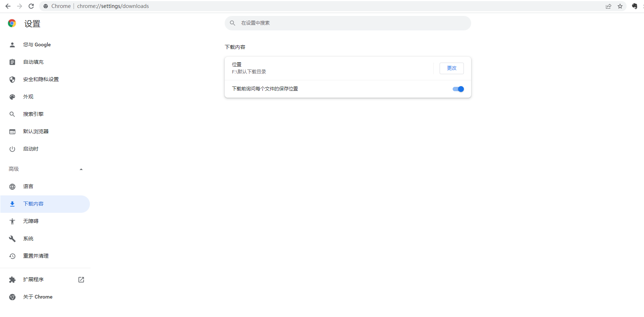Open 关于 Chrome page
Image resolution: width=644 pixels, height=317 pixels.
tap(38, 297)
